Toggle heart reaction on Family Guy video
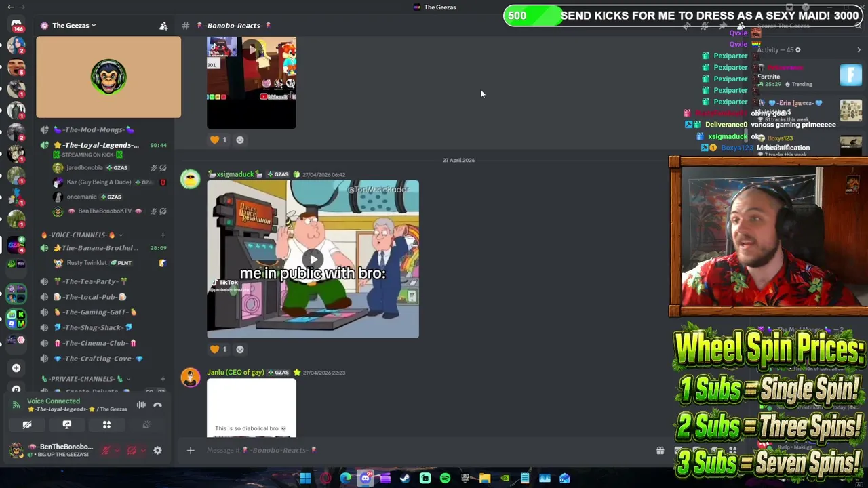The width and height of the screenshot is (868, 488). pos(218,350)
